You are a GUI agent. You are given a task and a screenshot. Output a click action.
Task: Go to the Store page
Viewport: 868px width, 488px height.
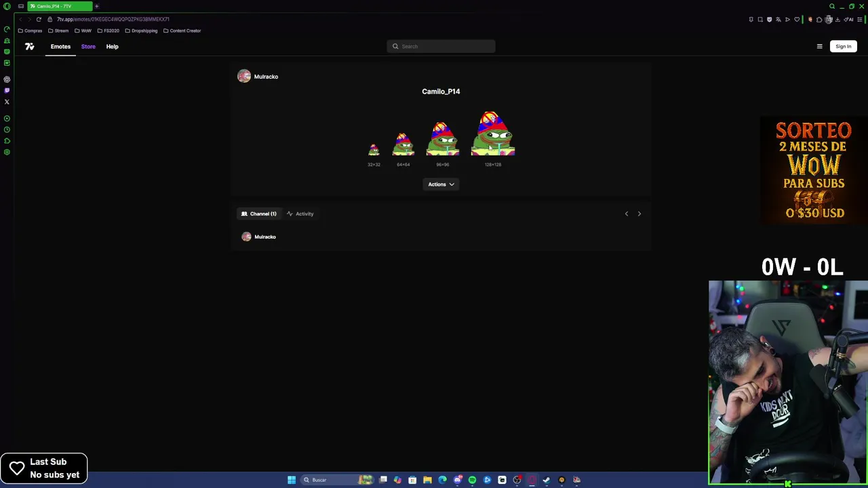pos(88,46)
